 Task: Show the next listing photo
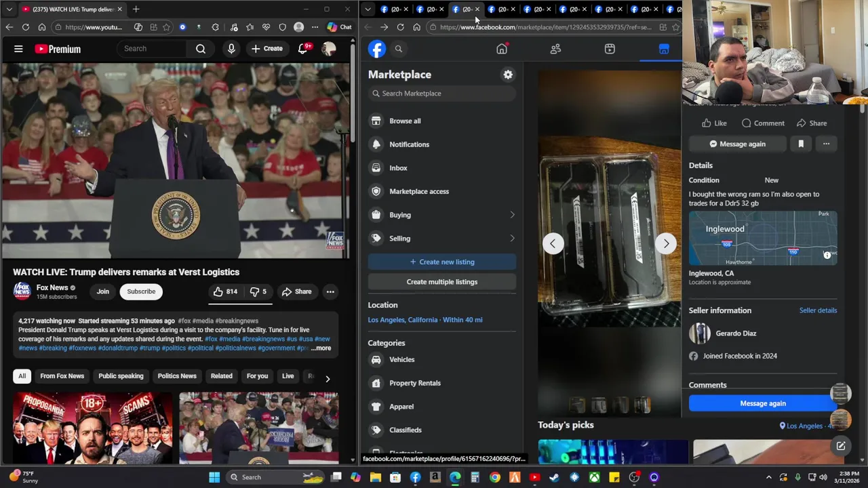pyautogui.click(x=666, y=243)
